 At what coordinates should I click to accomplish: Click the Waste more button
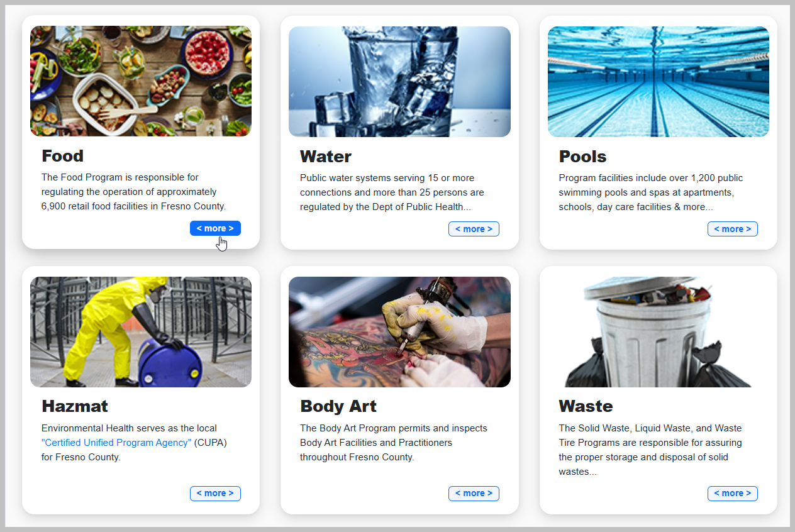(732, 494)
